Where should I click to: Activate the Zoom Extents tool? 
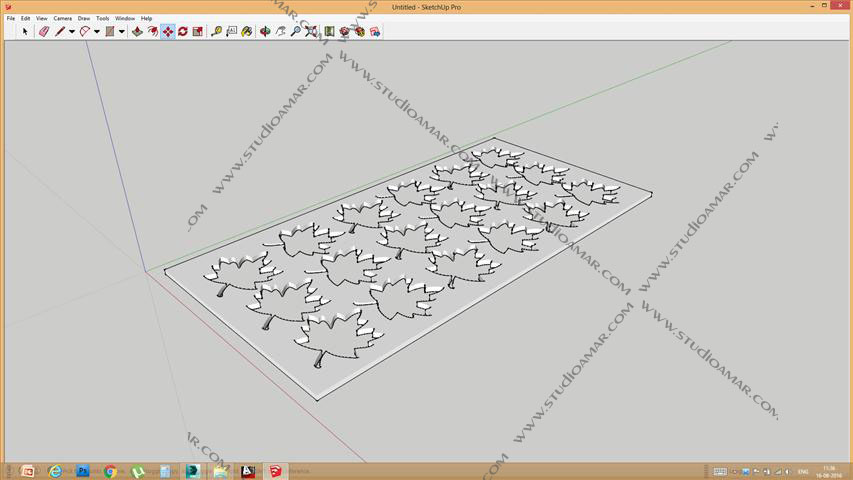point(311,32)
